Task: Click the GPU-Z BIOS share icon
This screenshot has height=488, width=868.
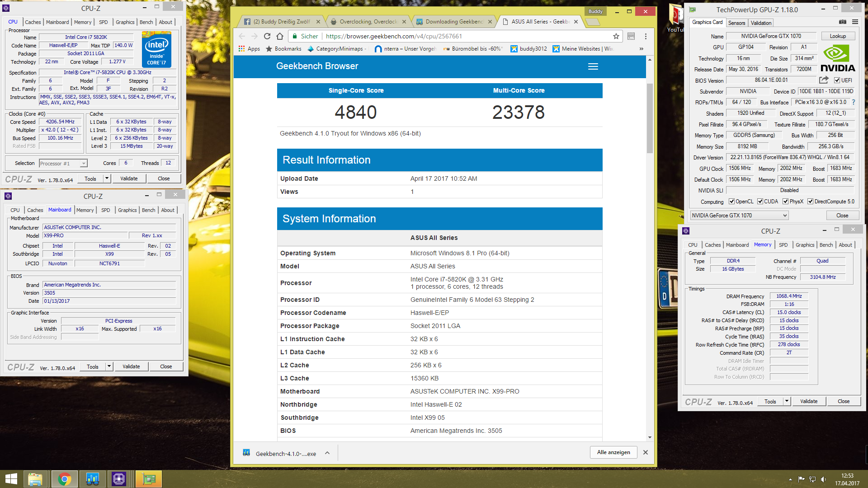Action: (824, 80)
